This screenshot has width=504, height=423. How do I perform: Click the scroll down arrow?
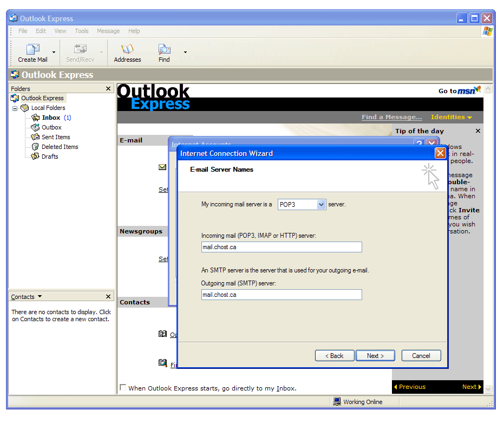coord(488,389)
